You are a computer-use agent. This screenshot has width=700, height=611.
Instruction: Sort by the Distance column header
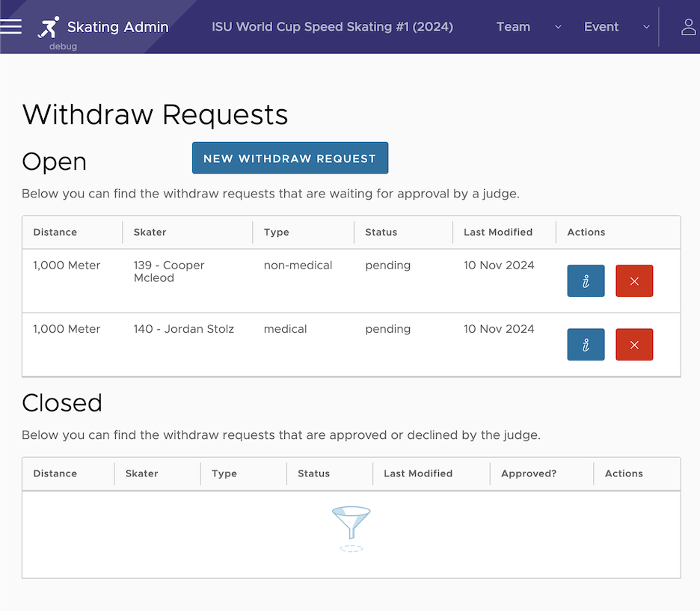[x=55, y=232]
